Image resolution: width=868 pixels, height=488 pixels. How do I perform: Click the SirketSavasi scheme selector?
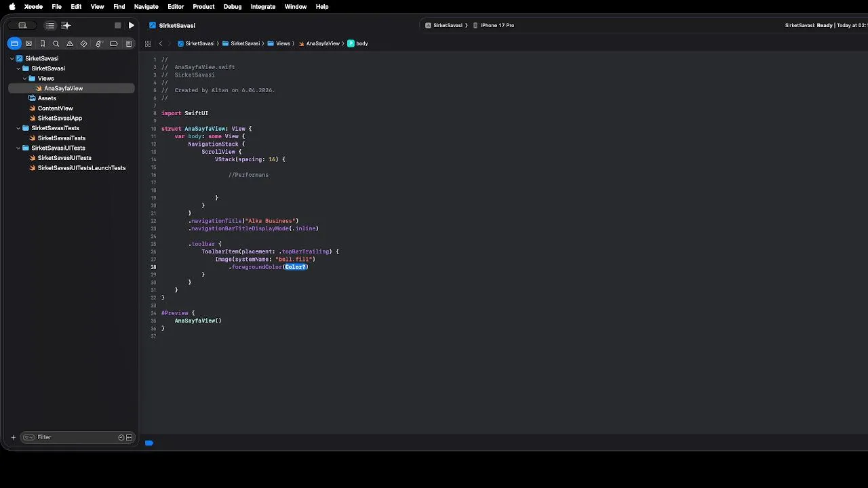coord(444,25)
